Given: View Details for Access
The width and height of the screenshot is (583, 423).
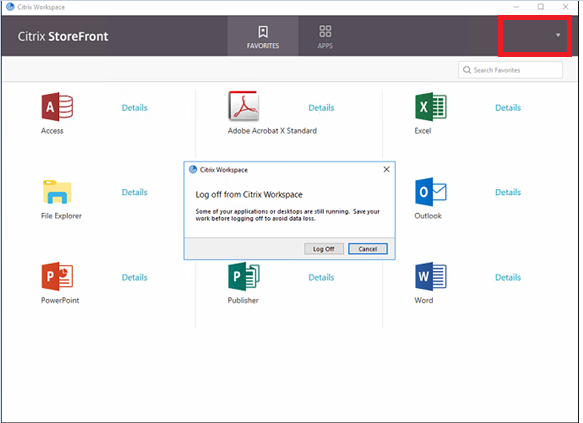Looking at the screenshot, I should click(135, 108).
